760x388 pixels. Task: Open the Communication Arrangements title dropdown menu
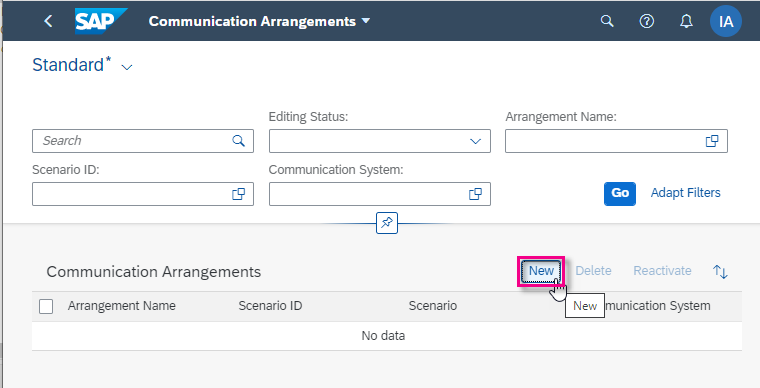click(x=366, y=21)
